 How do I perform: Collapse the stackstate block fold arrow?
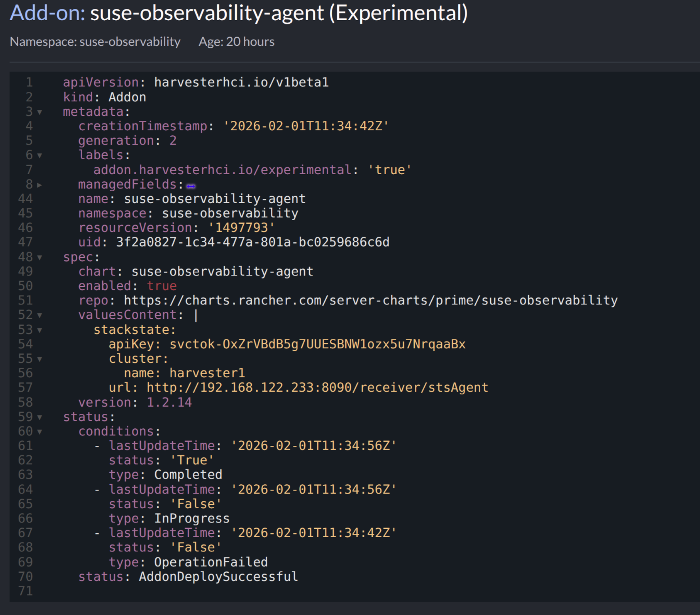pos(40,330)
